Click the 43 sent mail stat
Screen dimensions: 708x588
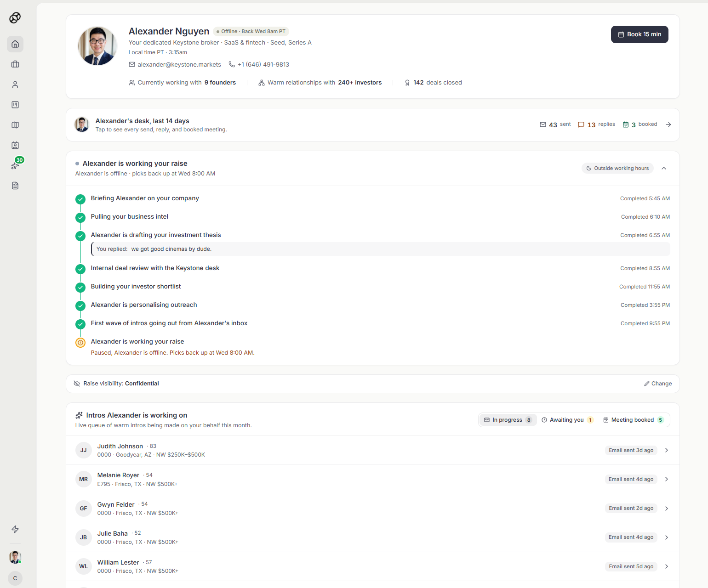coord(555,124)
